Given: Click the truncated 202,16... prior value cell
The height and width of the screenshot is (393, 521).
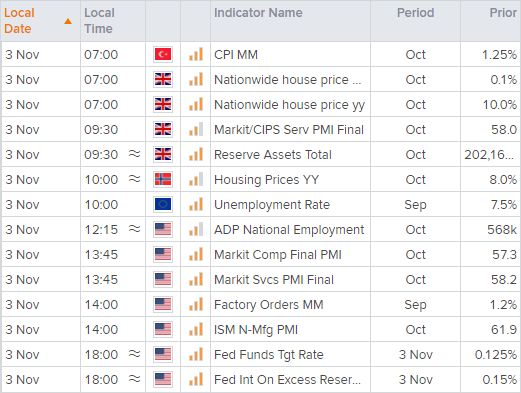Looking at the screenshot, I should tap(489, 155).
